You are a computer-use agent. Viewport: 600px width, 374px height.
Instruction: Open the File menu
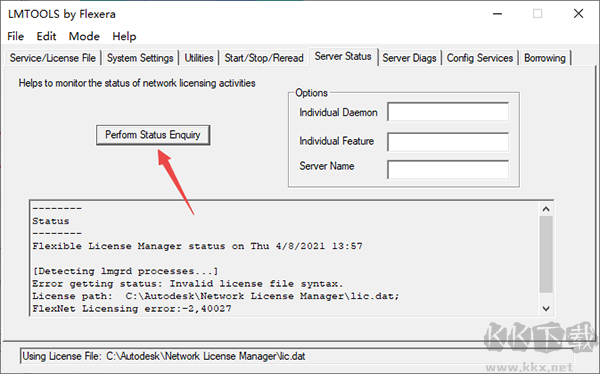click(16, 36)
